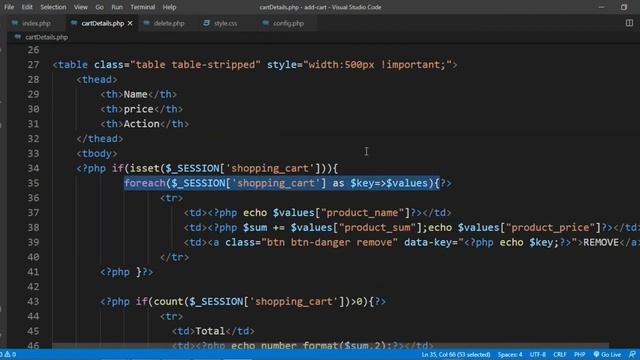Screen dimensions: 640x360
Task: Minimize the VS Code window
Action: point(601,7)
